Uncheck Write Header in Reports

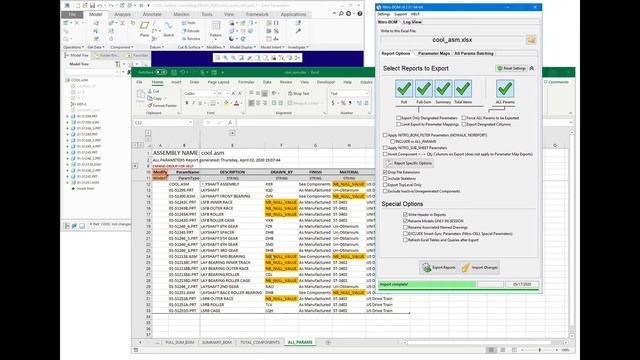tap(405, 214)
